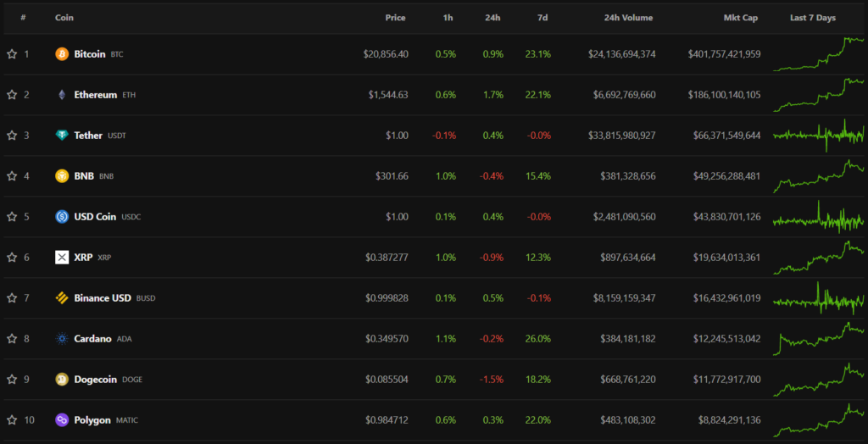Screen dimensions: 868x444
Task: Open Cardano's 7-day sparkline chart
Action: pyautogui.click(x=818, y=339)
